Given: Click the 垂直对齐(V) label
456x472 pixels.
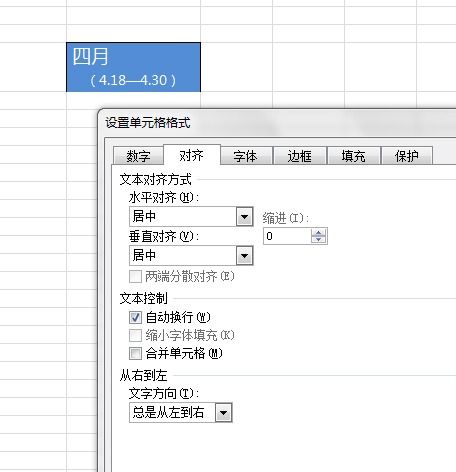Looking at the screenshot, I should click(164, 236).
